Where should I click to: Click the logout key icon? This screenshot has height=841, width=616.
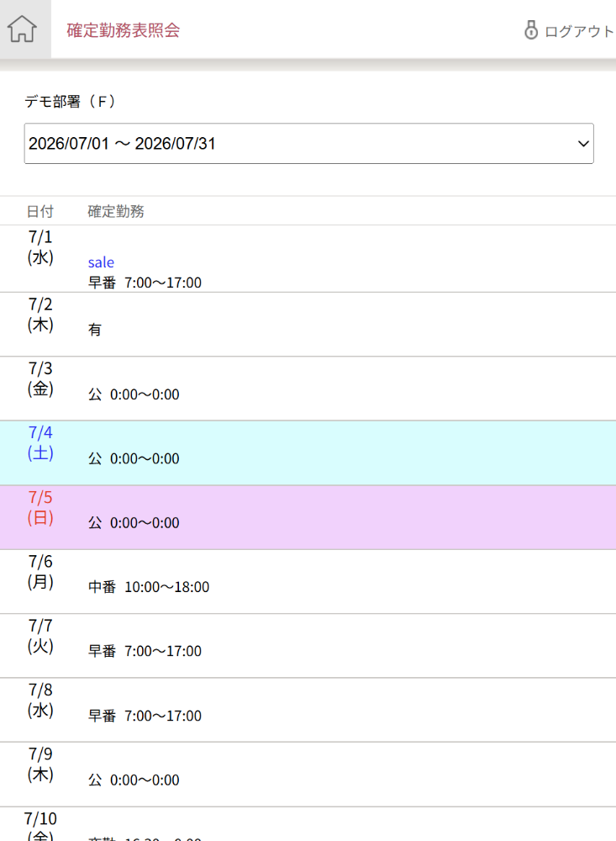(531, 30)
